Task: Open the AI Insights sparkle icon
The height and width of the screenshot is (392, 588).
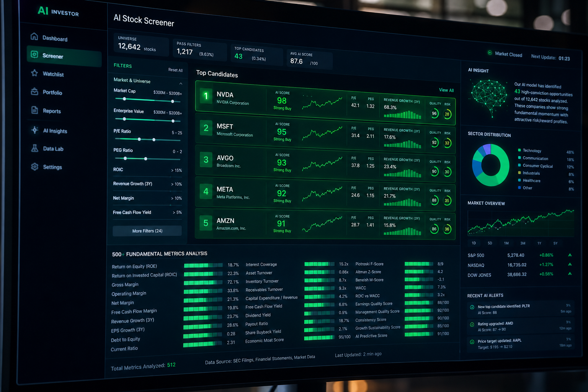Action: coord(34,130)
